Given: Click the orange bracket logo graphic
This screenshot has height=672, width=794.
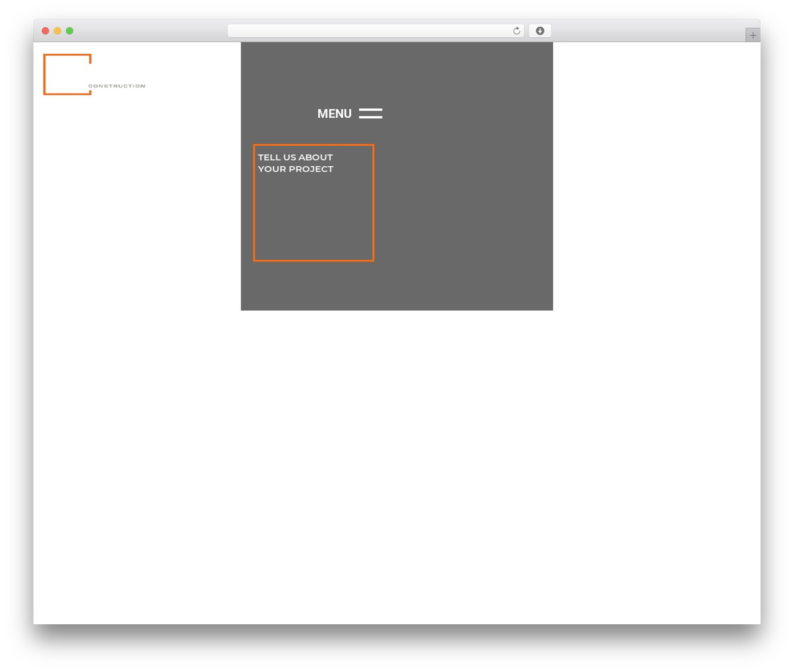Looking at the screenshot, I should (68, 74).
